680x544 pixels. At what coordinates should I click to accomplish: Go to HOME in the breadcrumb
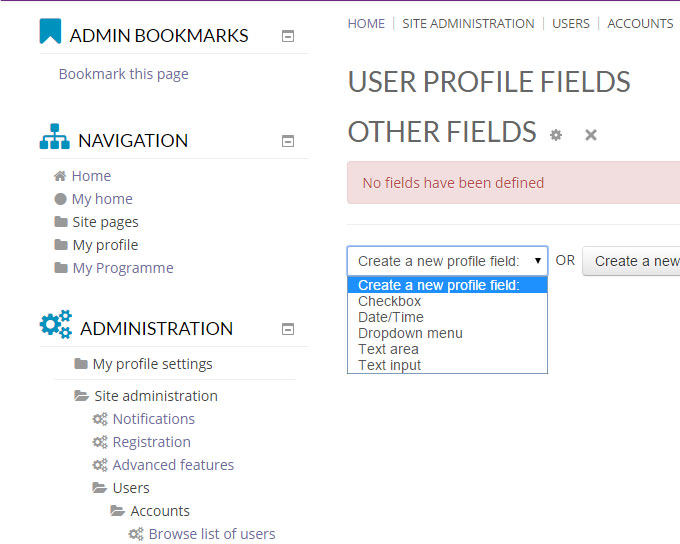tap(366, 23)
